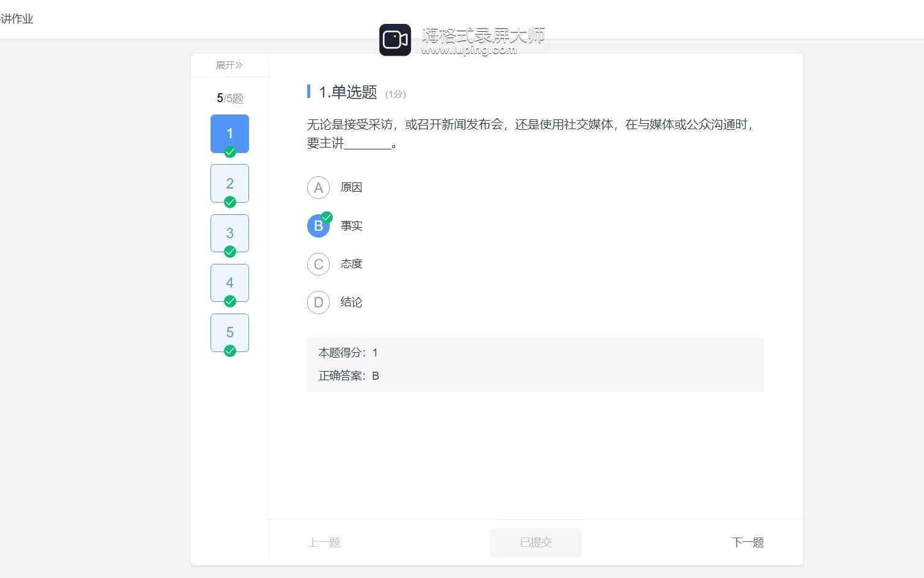Click the 正确答案: B line
Screen dimensions: 924x578
tap(349, 376)
